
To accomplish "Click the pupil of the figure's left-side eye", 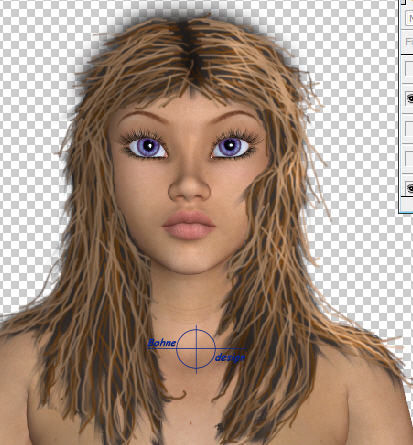I will (149, 146).
